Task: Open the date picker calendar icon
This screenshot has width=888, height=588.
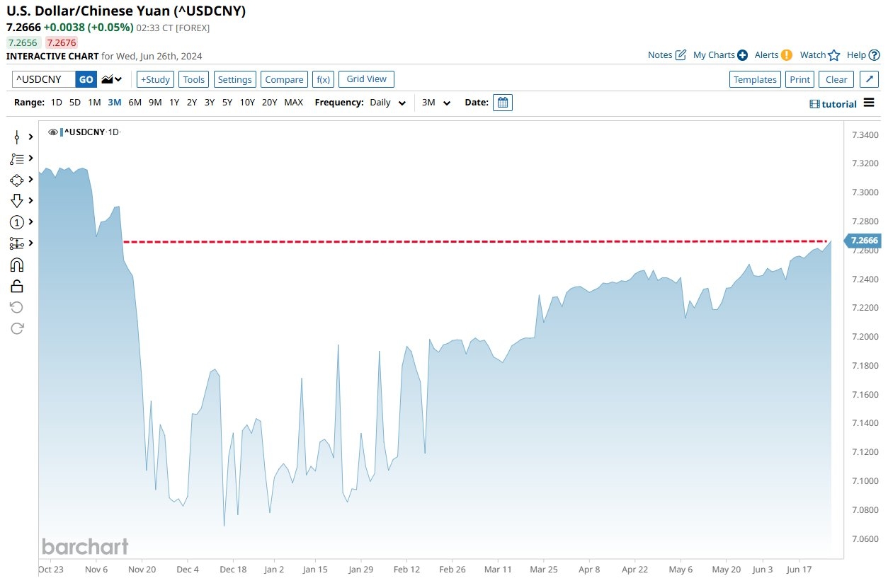Action: [502, 103]
